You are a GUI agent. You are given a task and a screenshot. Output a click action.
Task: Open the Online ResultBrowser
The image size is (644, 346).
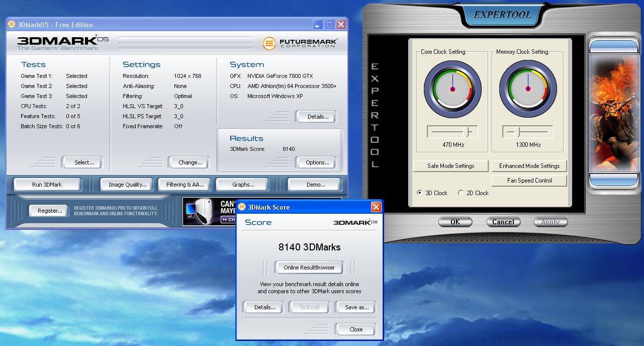309,268
